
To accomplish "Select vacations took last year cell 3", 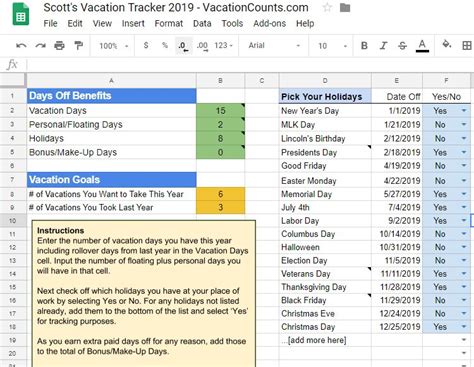I will coord(220,207).
